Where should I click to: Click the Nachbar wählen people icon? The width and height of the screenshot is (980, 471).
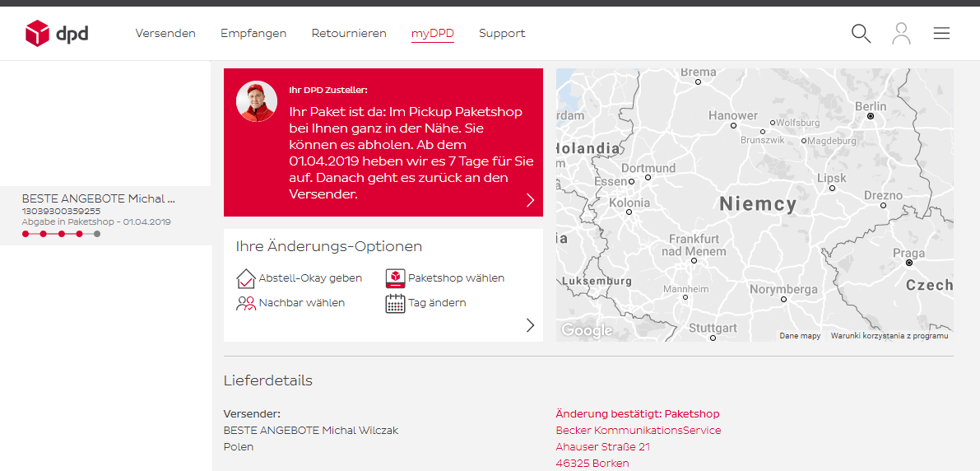point(246,303)
